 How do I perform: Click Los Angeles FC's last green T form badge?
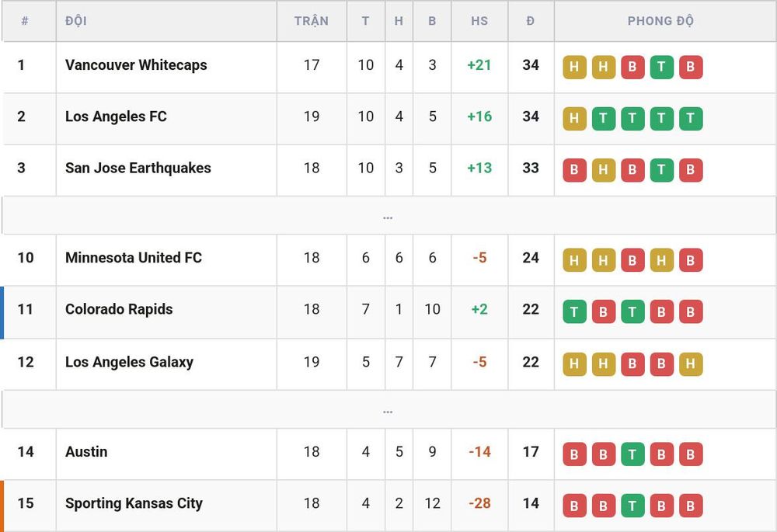pos(691,118)
